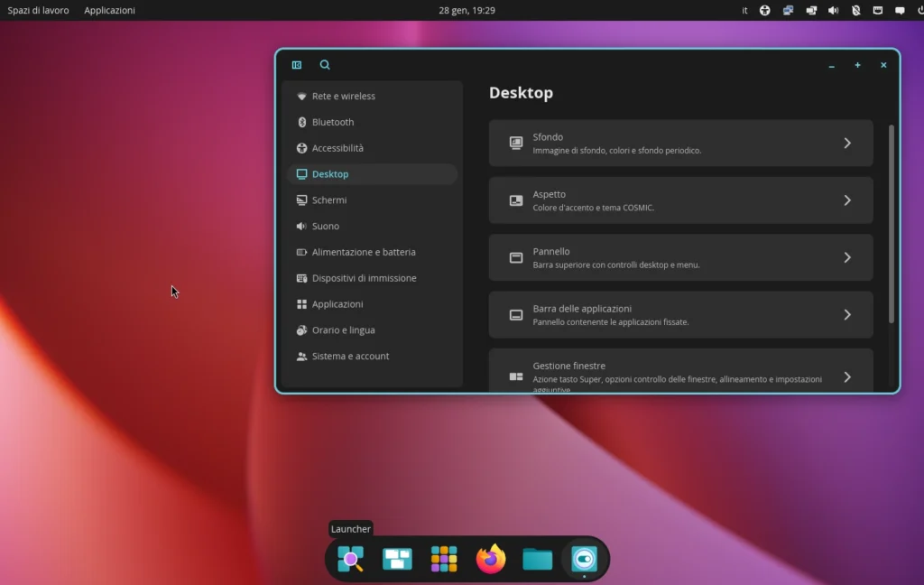Click the accessibility icon in the top panel
924x585 pixels.
coord(765,10)
